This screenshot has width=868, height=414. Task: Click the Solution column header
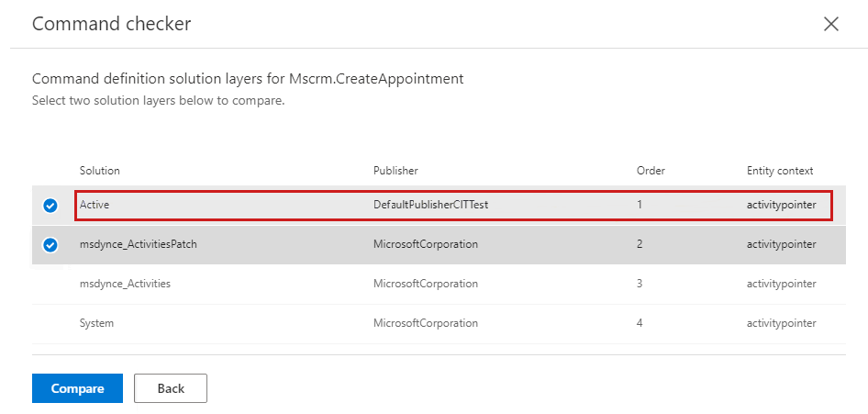[x=99, y=171]
